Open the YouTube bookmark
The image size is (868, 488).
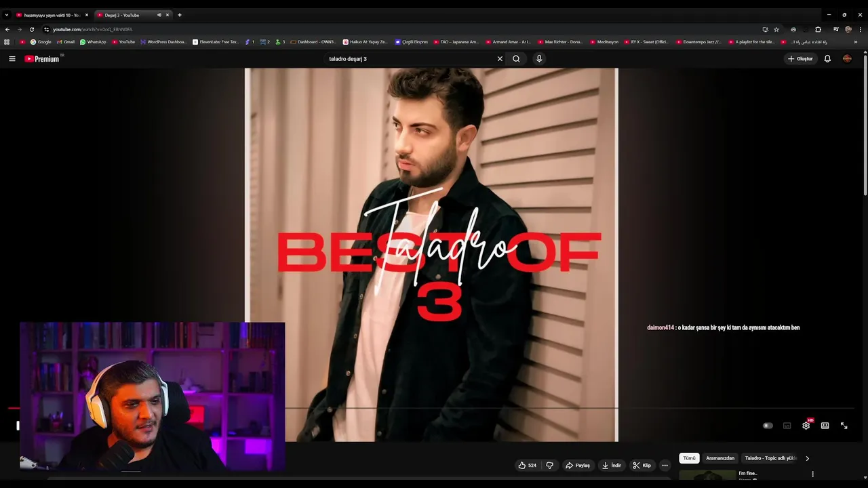123,42
